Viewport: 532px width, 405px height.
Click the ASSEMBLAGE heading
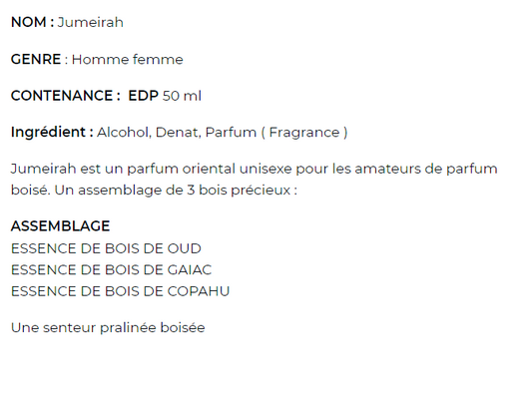click(x=61, y=226)
